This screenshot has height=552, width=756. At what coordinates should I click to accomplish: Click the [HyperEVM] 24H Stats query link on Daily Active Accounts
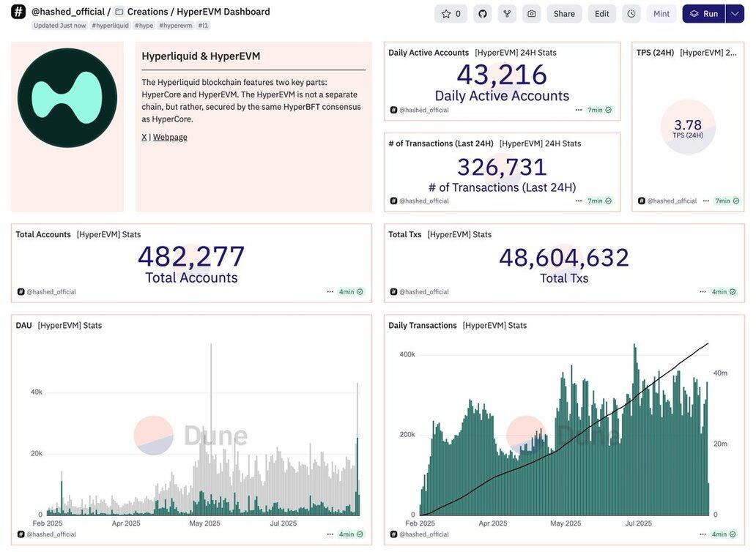tap(516, 53)
